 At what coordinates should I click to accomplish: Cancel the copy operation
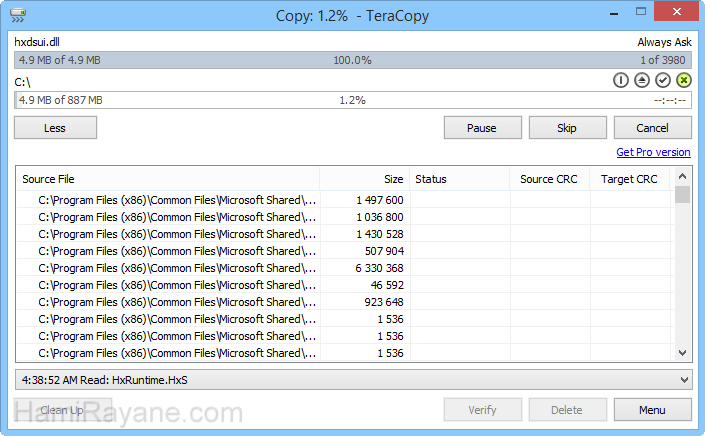[652, 128]
